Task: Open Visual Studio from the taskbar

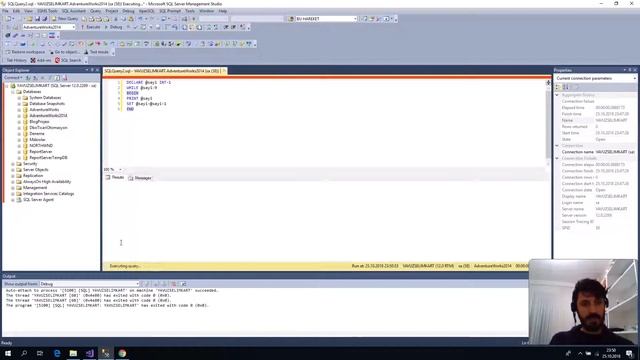Action: [x=90, y=353]
